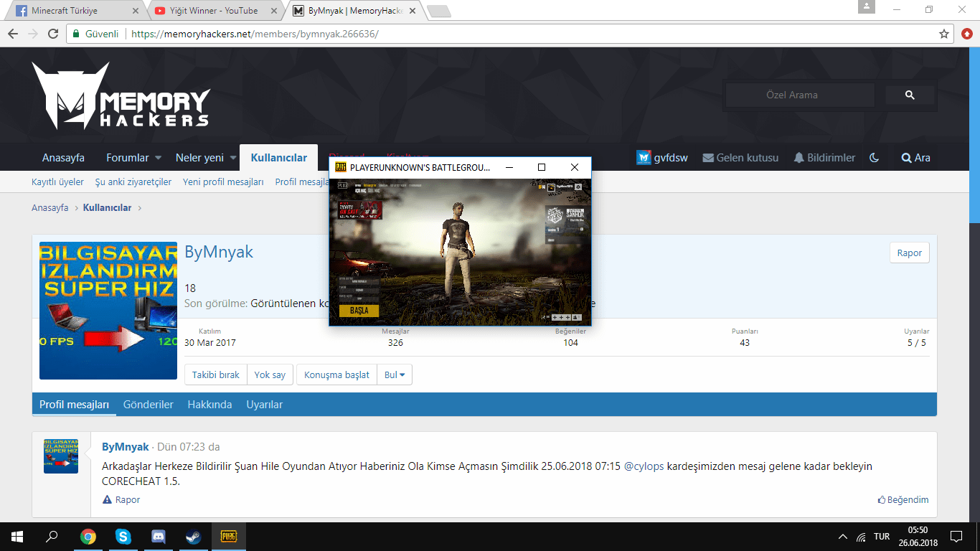Click Takibi bırak button

tap(216, 375)
